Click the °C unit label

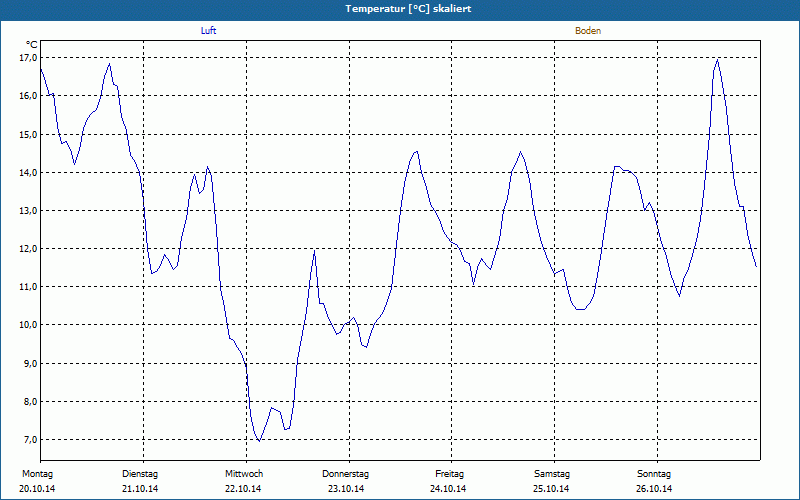pos(32,45)
